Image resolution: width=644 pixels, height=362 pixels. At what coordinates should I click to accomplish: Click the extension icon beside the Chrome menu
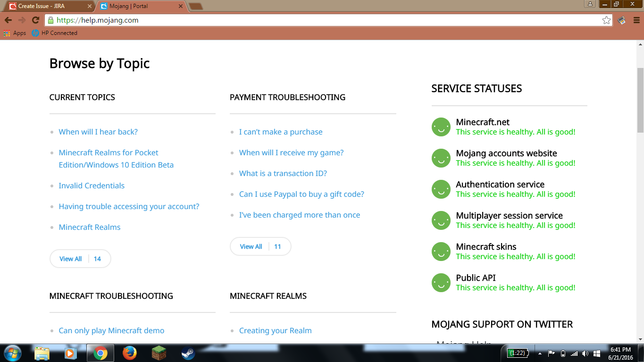coord(622,20)
